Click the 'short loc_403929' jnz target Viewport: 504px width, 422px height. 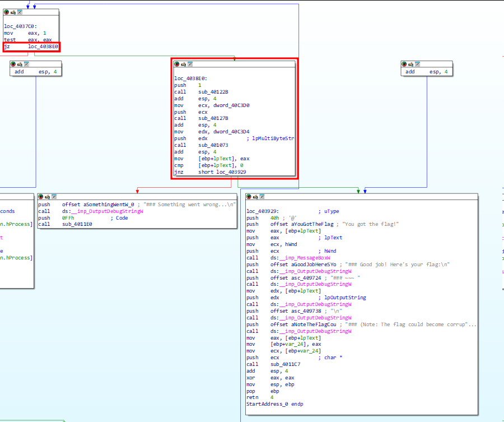[222, 172]
